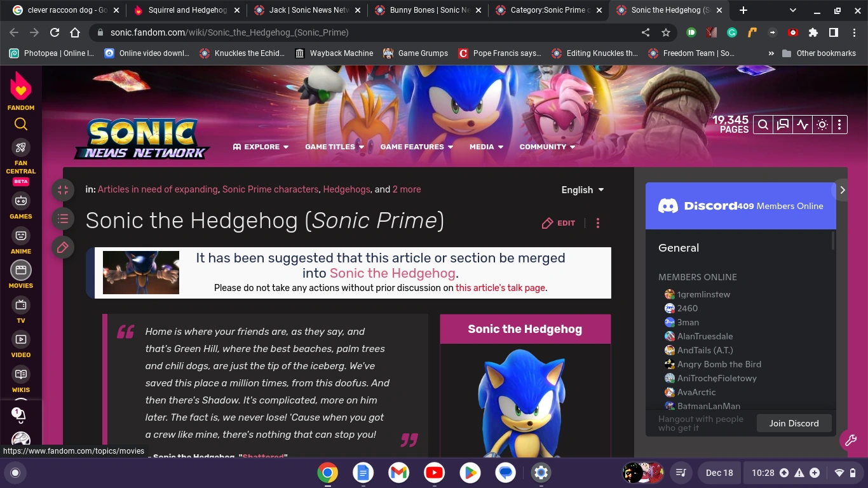
Task: Open the wiki search magnifier near page count
Action: [x=763, y=125]
